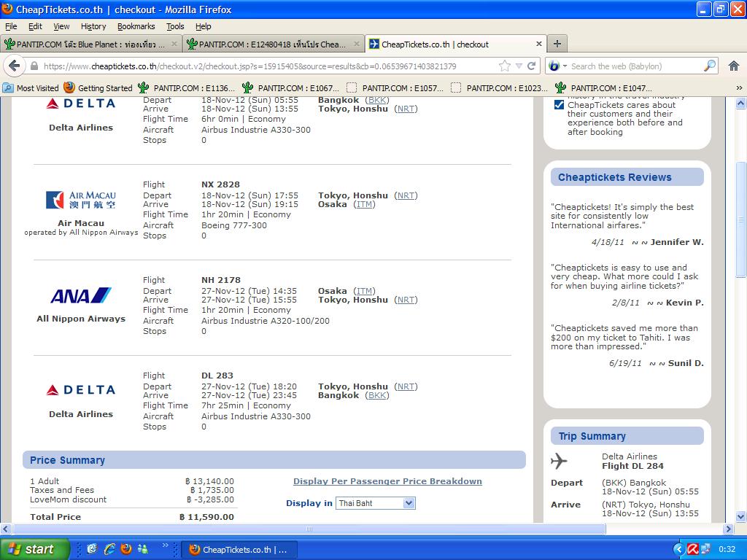The image size is (747, 560).
Task: Open the PANTIP.COM : E1067 bookmark
Action: tap(290, 88)
